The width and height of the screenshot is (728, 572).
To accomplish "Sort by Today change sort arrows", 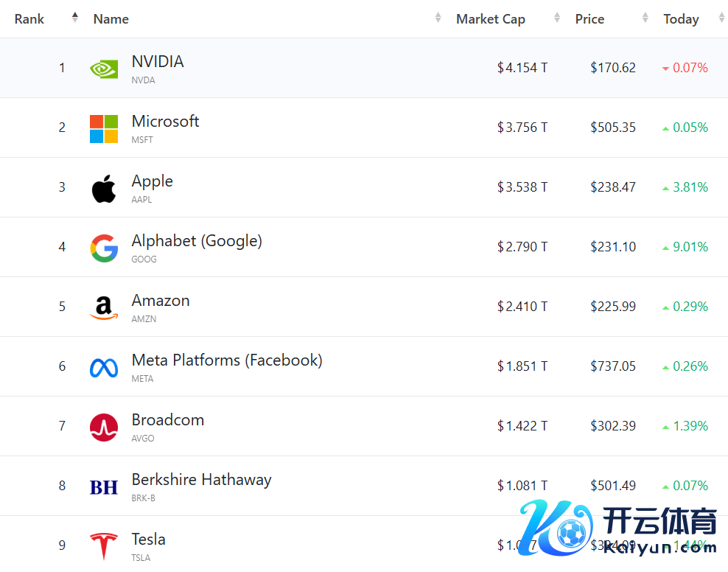I will (x=721, y=18).
